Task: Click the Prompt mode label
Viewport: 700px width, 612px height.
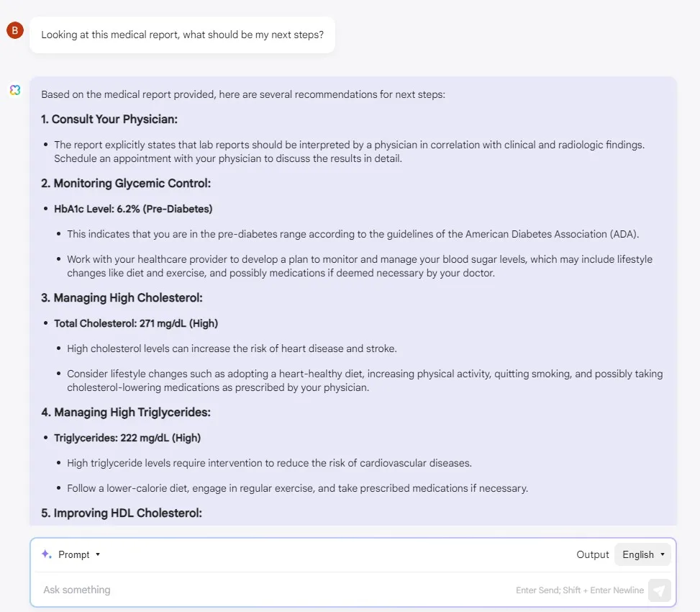Action: 73,554
